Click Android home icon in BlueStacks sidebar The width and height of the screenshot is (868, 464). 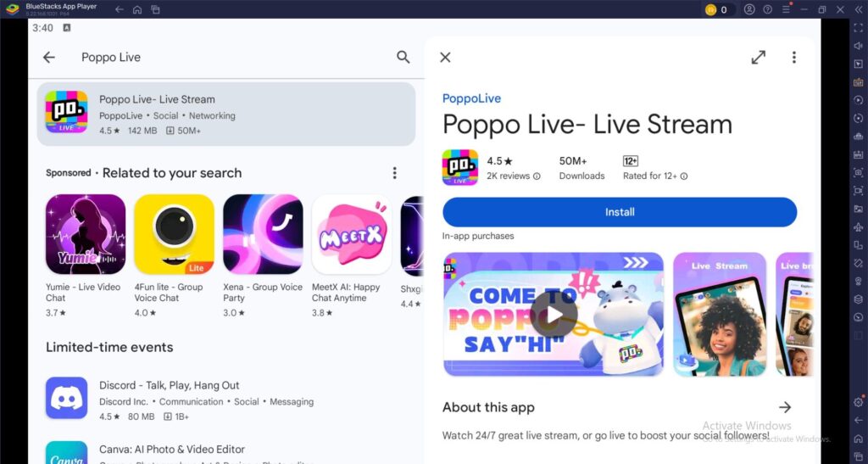tap(858, 439)
